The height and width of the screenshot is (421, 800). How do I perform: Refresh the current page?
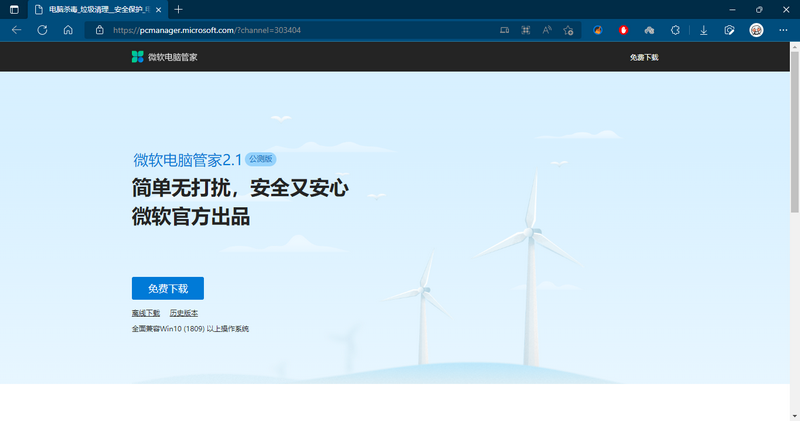42,30
